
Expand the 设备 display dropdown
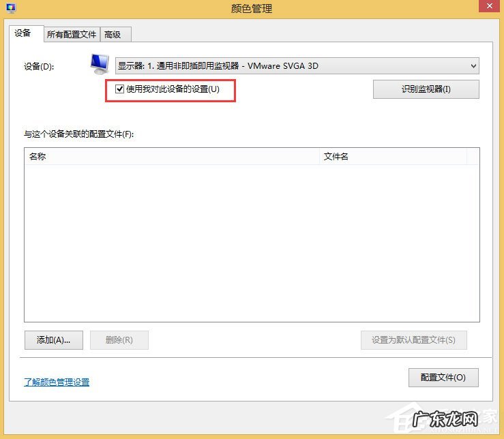(x=297, y=66)
